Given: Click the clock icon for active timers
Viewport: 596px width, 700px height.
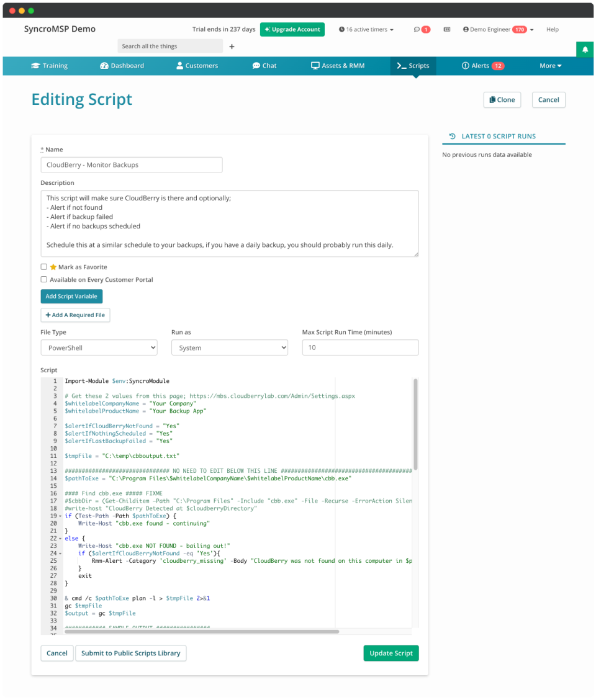Looking at the screenshot, I should point(341,29).
